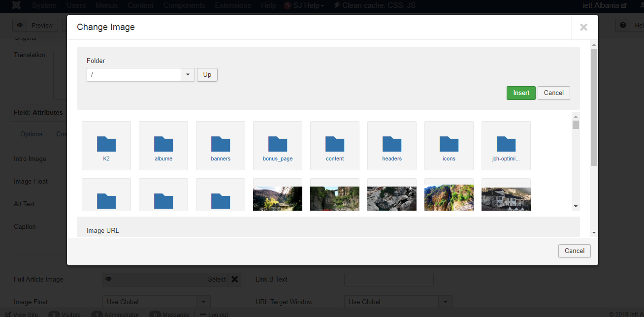Click the Preview button

coord(35,26)
